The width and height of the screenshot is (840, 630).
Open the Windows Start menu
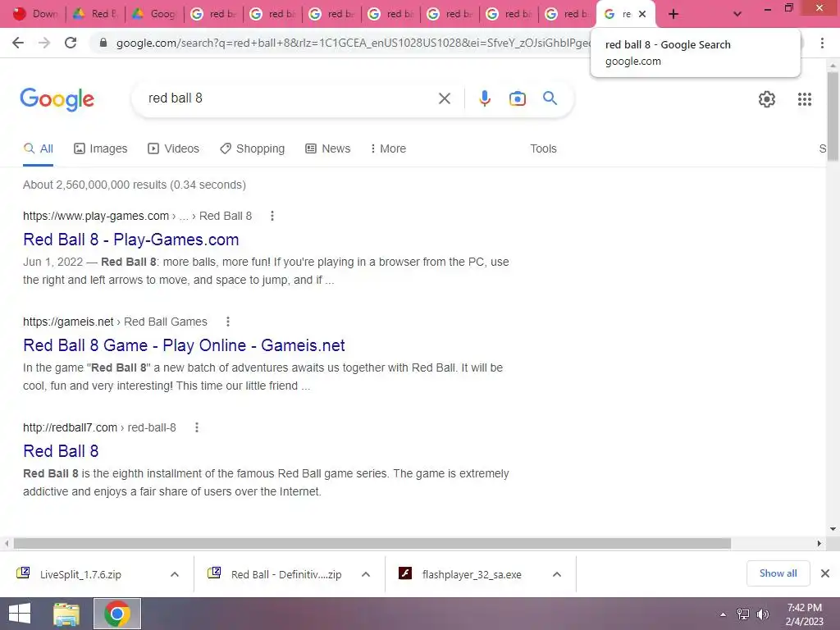[20, 614]
